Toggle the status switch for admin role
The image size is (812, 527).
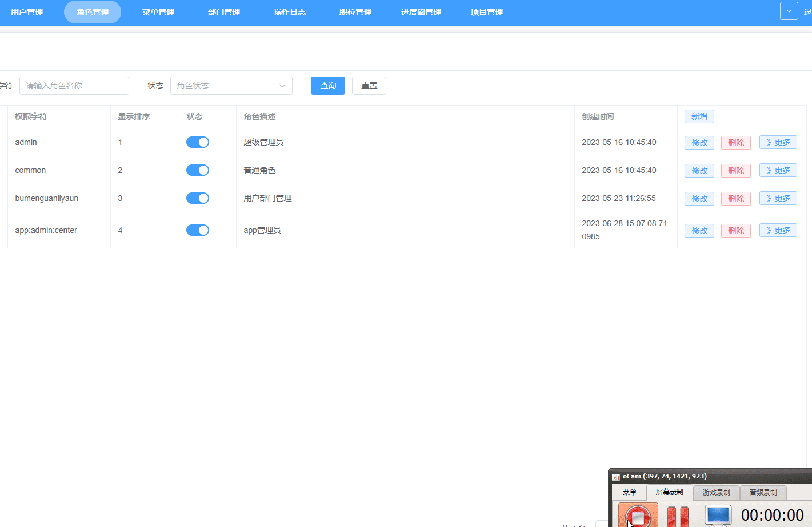point(198,142)
